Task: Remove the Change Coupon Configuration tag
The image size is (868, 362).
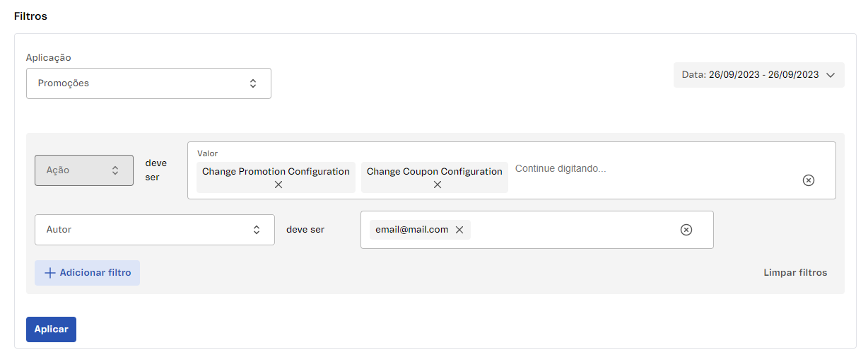Action: point(437,185)
